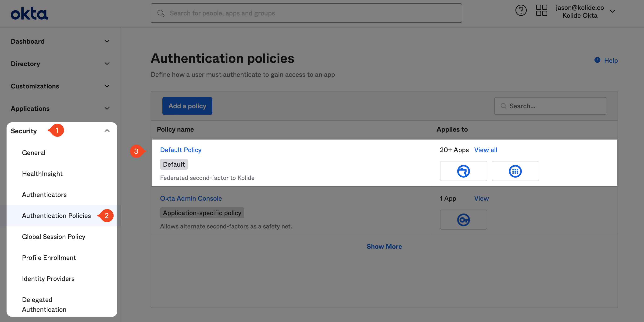Open Delegated Authentication
Viewport: 644px width, 322px height.
coord(44,304)
